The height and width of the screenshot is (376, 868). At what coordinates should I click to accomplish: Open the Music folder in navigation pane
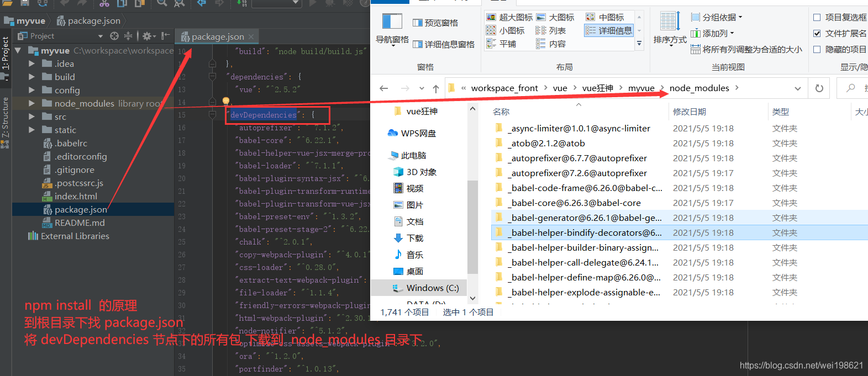pos(408,255)
